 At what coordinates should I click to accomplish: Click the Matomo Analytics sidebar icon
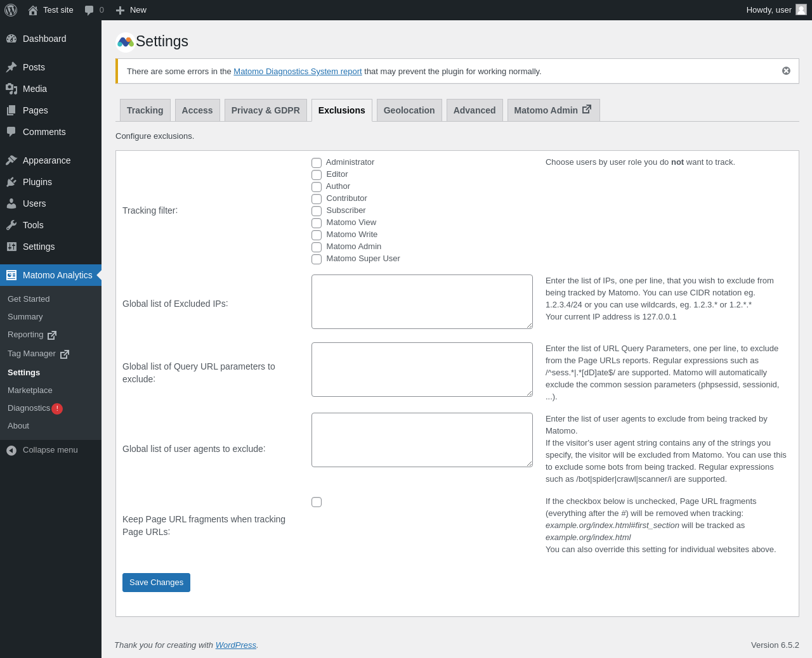(11, 275)
